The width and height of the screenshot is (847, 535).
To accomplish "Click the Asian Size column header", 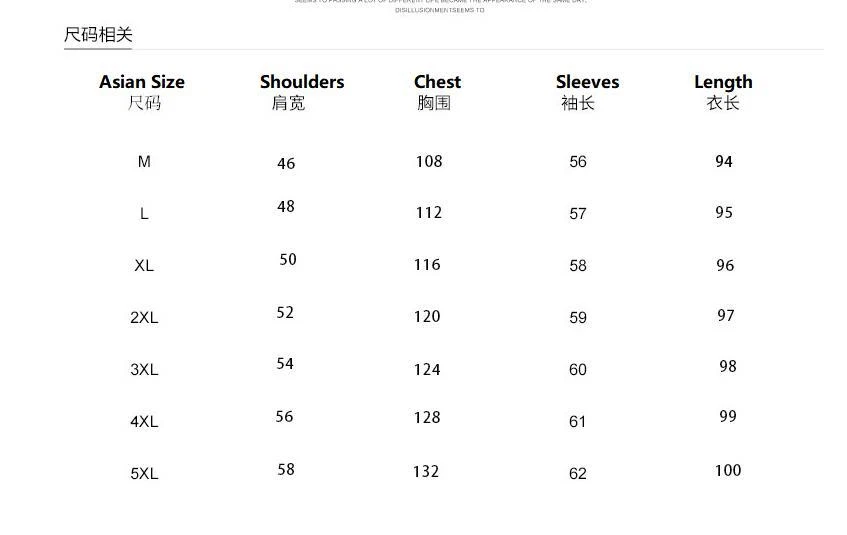I will tap(142, 82).
